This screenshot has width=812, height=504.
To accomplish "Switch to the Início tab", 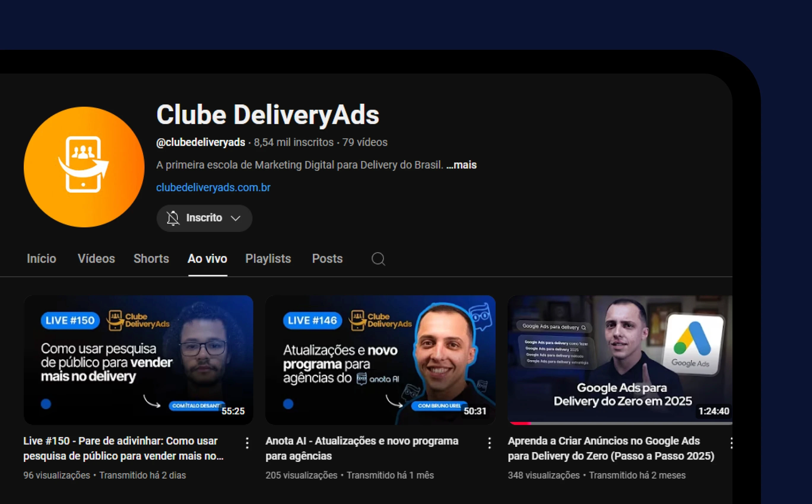I will pos(41,259).
